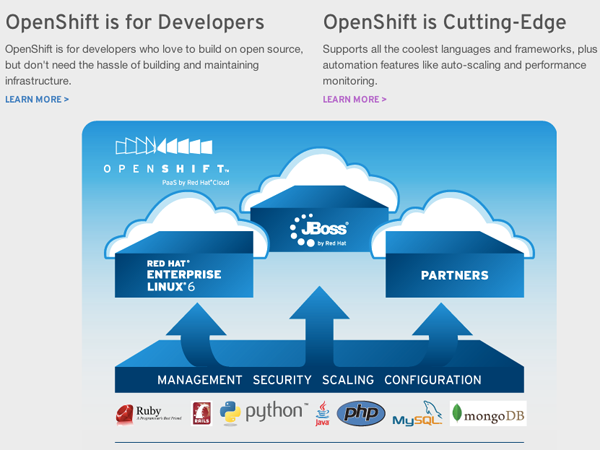Click the MySQL logo
The width and height of the screenshot is (600, 450).
tap(417, 414)
